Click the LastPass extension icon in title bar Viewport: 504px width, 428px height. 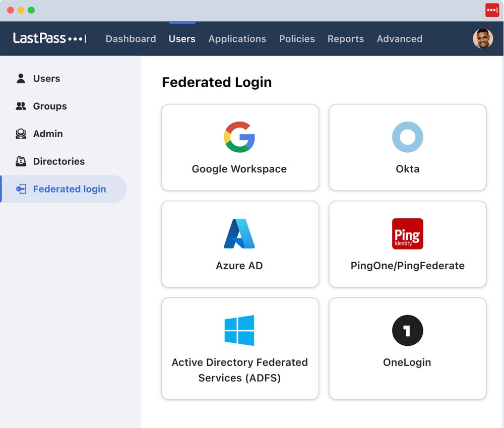pyautogui.click(x=492, y=10)
